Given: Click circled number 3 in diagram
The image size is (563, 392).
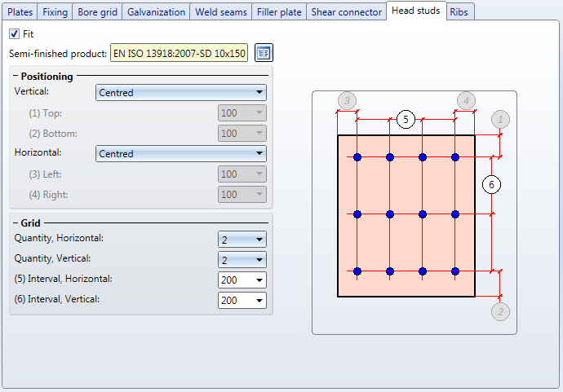Looking at the screenshot, I should click(x=347, y=101).
